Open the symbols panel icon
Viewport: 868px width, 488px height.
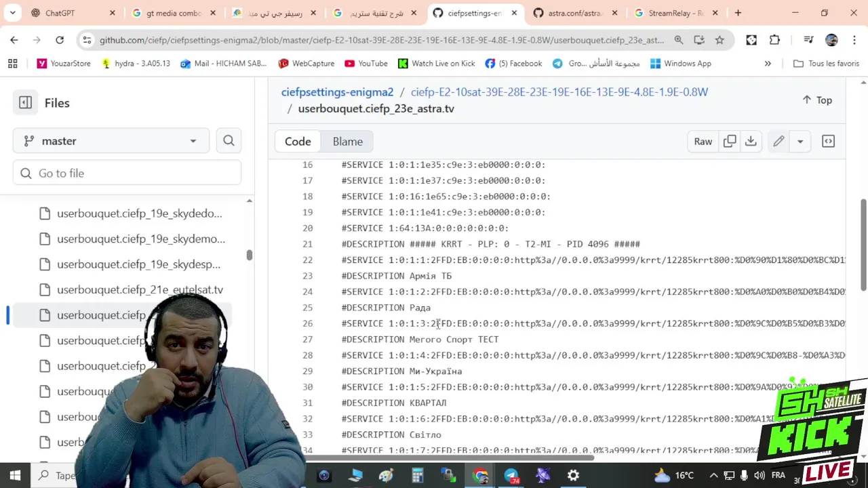pos(828,141)
